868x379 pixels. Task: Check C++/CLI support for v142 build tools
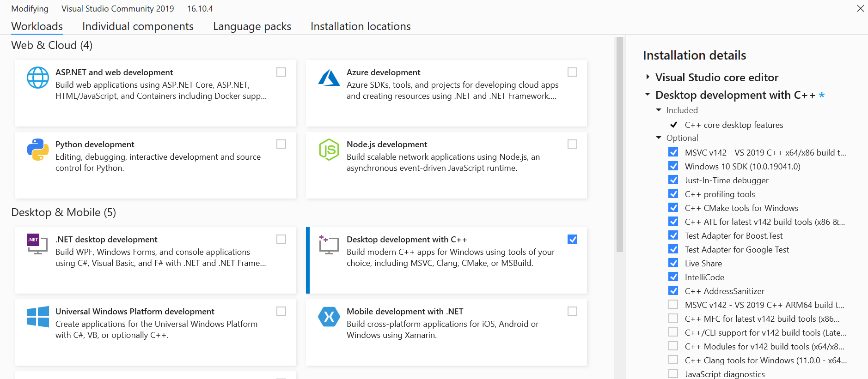673,332
